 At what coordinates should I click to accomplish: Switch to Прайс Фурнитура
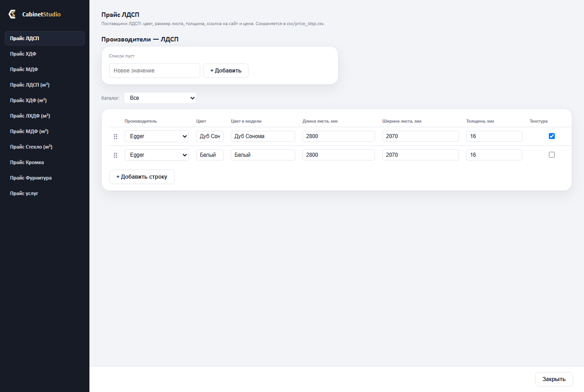[x=45, y=178]
